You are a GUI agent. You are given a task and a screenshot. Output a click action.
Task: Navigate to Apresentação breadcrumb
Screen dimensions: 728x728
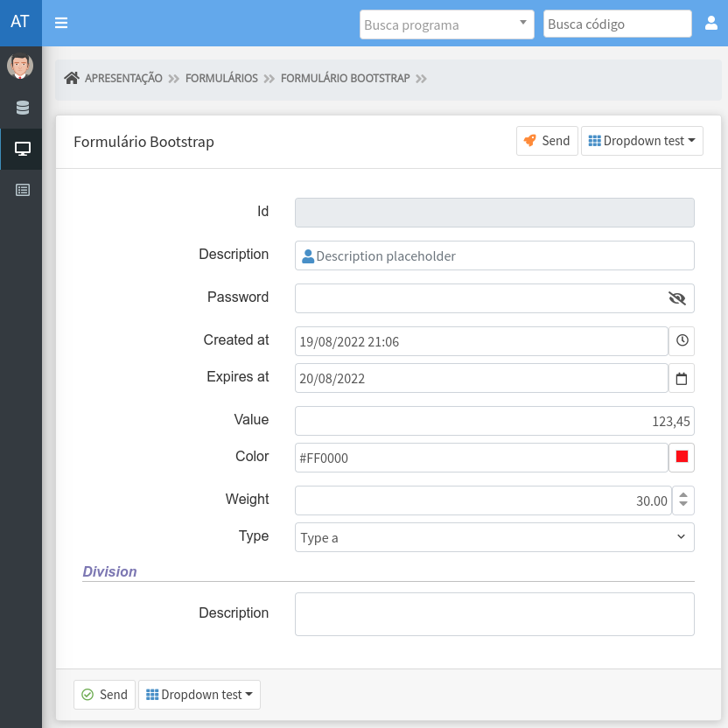(x=123, y=79)
